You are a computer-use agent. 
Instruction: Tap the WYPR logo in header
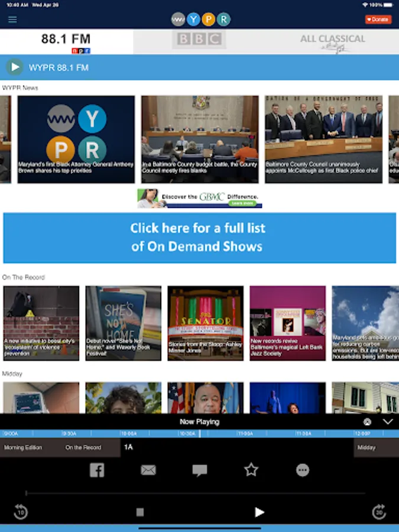[x=201, y=20]
